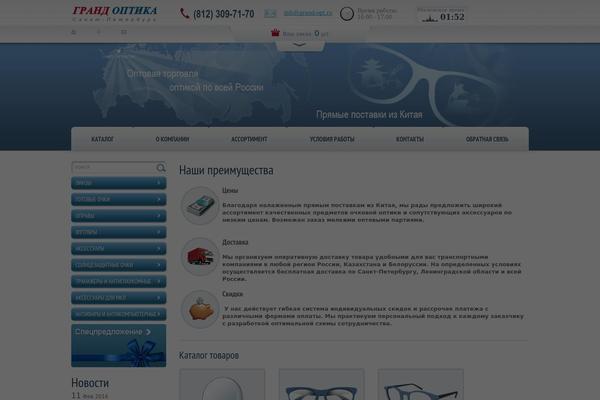Screen dimensions: 600x400
Task: Click the Прямые поставки из Китая banner text
Action: (x=369, y=114)
